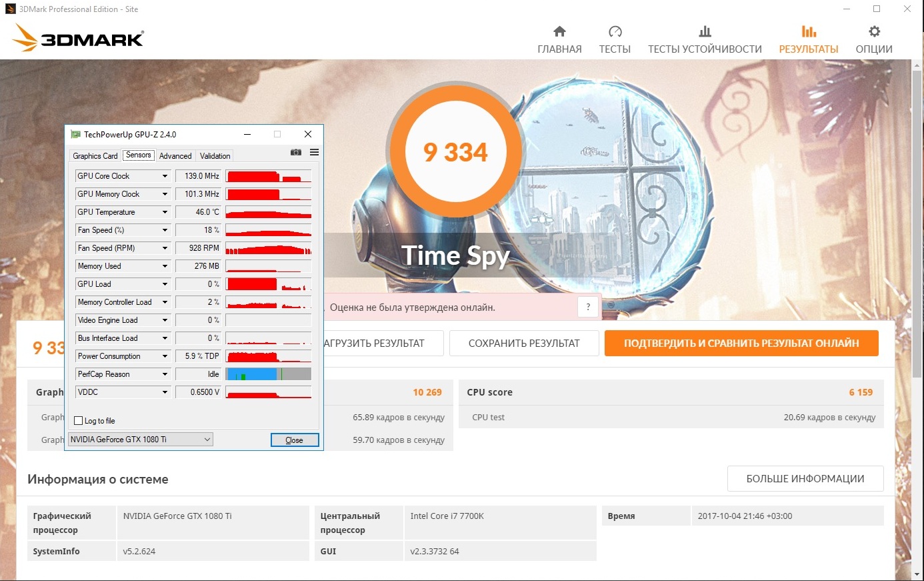The image size is (924, 581).
Task: Click ЗАГРУЗИТЬ РЕЗУЛЬТАТ button
Action: point(383,344)
